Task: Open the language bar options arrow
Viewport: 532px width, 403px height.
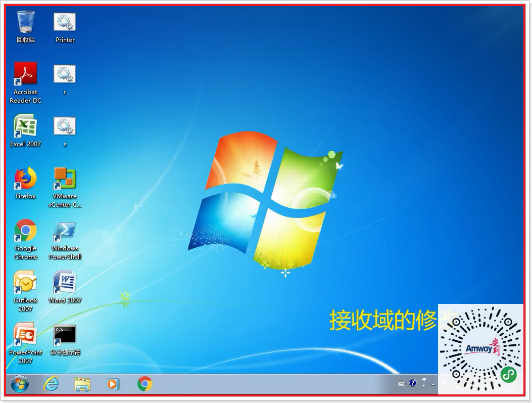Action: [423, 386]
